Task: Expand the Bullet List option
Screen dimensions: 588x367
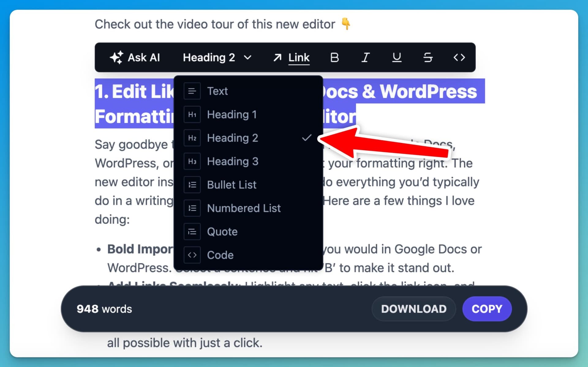Action: click(232, 185)
